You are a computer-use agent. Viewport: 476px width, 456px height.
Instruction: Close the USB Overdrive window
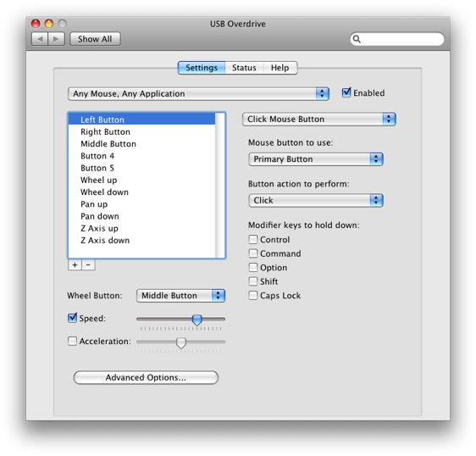36,24
